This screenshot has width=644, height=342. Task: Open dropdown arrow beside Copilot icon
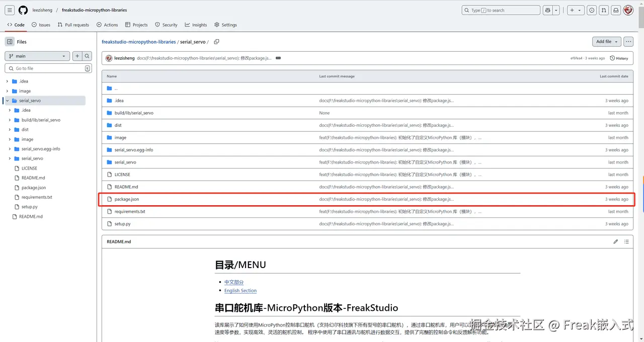pyautogui.click(x=556, y=10)
